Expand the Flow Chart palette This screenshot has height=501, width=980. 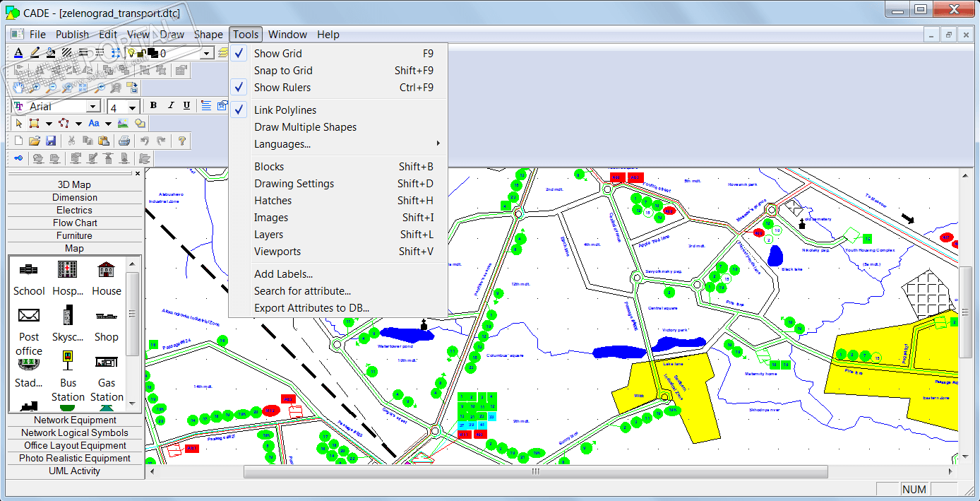pos(75,223)
